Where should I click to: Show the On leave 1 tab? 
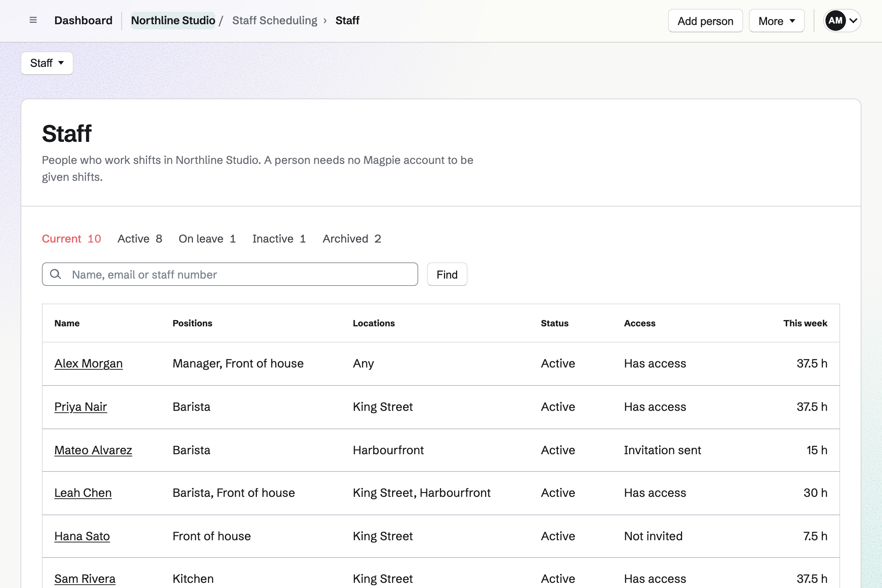coord(207,239)
